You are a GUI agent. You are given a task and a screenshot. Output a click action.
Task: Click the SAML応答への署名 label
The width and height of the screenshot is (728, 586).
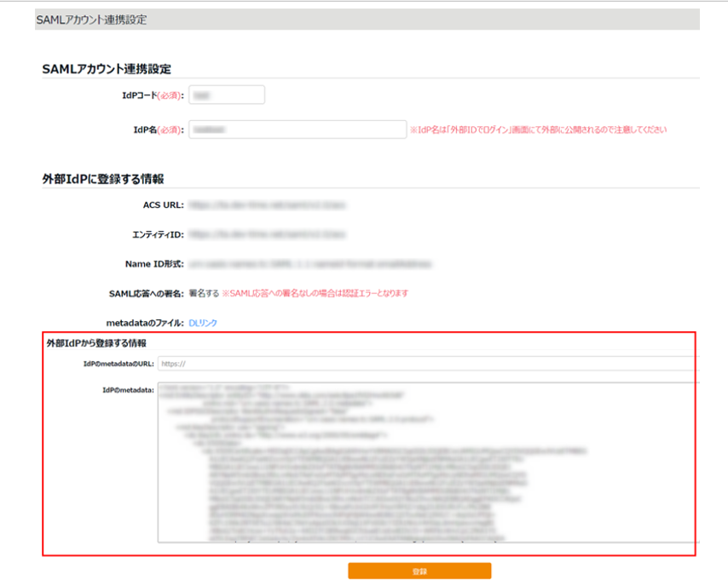pos(147,294)
